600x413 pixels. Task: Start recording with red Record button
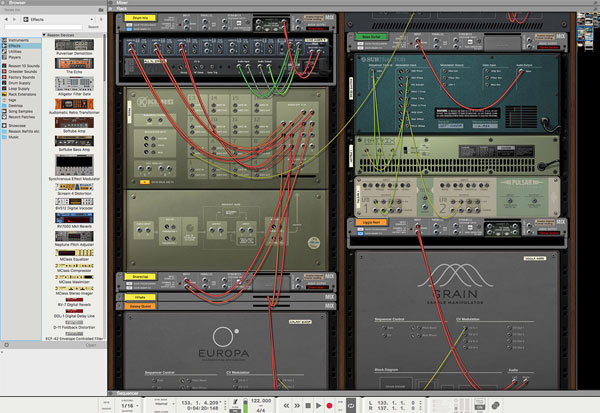[329, 405]
